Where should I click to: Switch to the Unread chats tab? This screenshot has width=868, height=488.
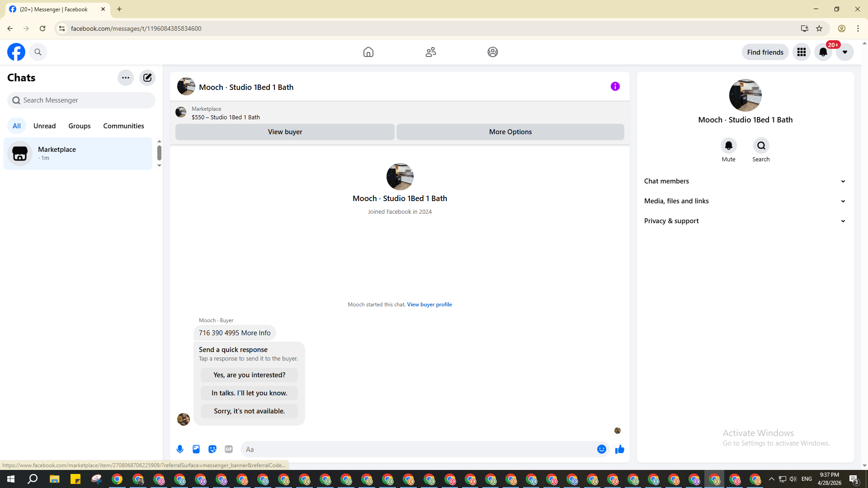click(x=44, y=126)
